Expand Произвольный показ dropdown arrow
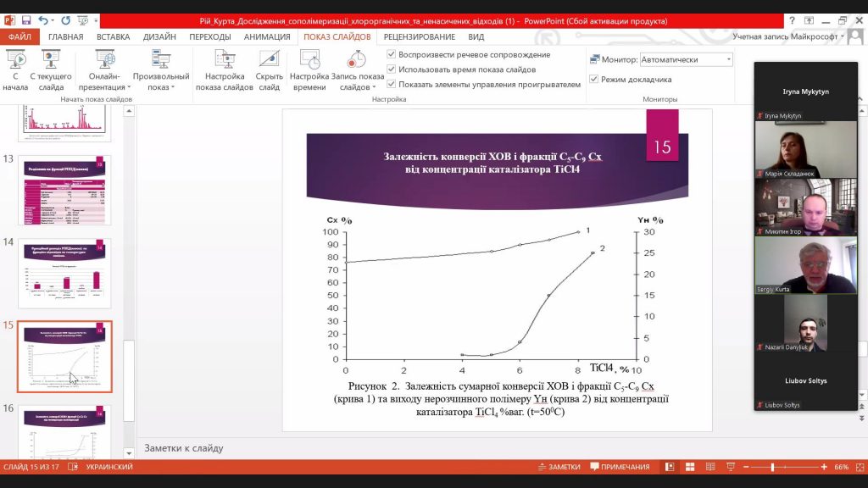This screenshot has width=868, height=488. [173, 87]
